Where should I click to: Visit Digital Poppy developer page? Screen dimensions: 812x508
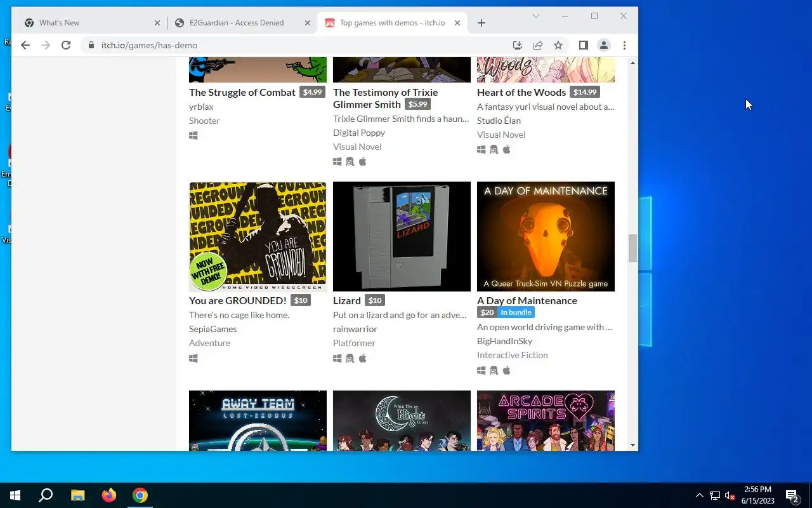[x=359, y=133]
